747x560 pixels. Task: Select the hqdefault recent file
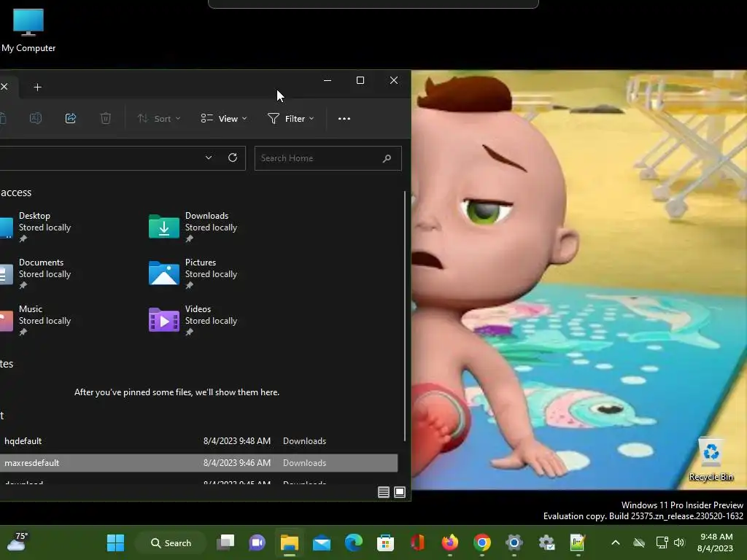(23, 441)
